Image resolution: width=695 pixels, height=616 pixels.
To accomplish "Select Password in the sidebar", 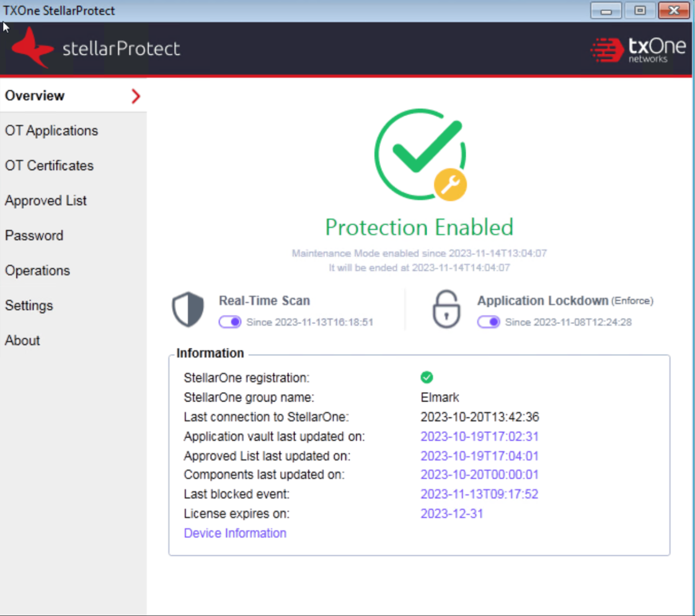I will [34, 236].
